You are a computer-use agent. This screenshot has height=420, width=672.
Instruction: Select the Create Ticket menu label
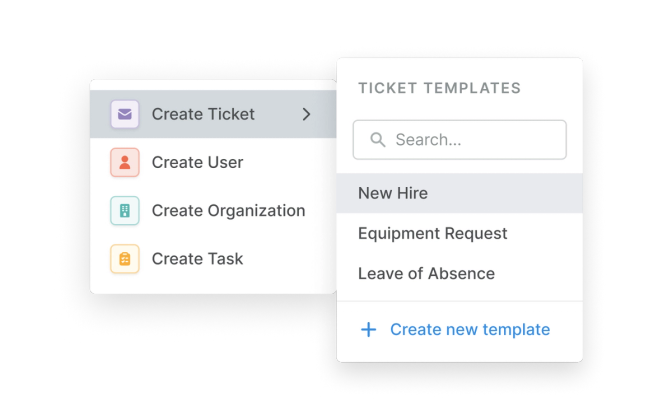click(203, 115)
